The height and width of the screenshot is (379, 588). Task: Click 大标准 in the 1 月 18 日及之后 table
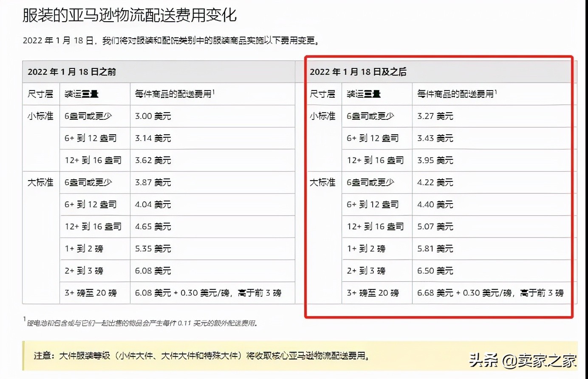tap(322, 182)
